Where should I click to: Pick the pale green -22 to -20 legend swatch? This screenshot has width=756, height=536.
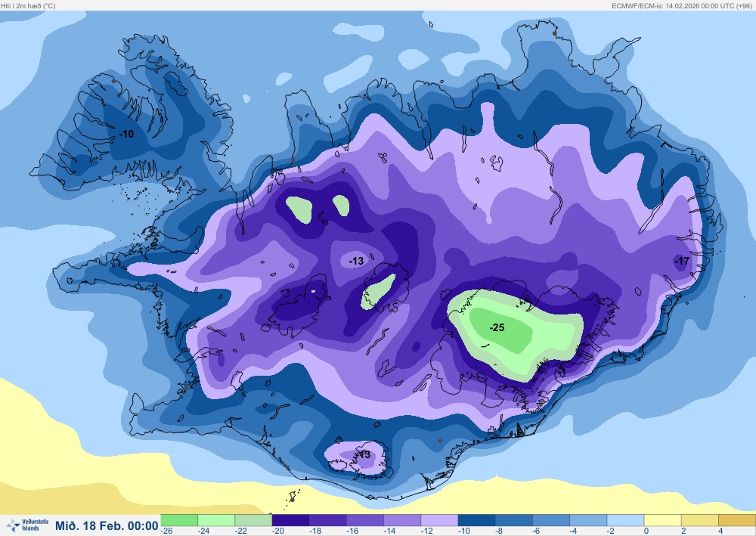253,520
